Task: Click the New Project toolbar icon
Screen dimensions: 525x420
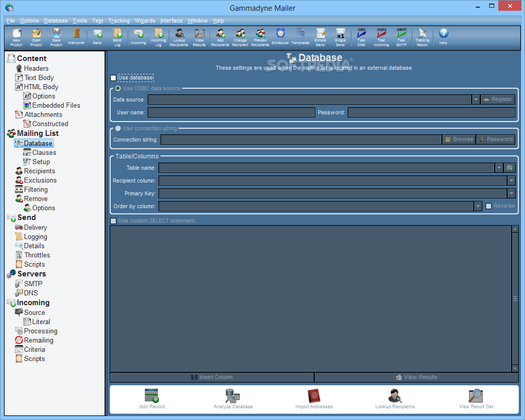Action: click(x=16, y=37)
